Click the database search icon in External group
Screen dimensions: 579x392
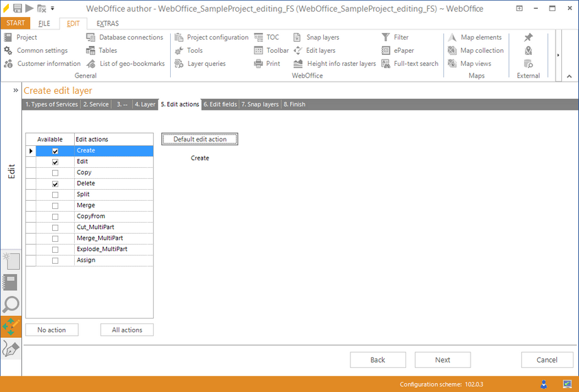click(x=528, y=64)
